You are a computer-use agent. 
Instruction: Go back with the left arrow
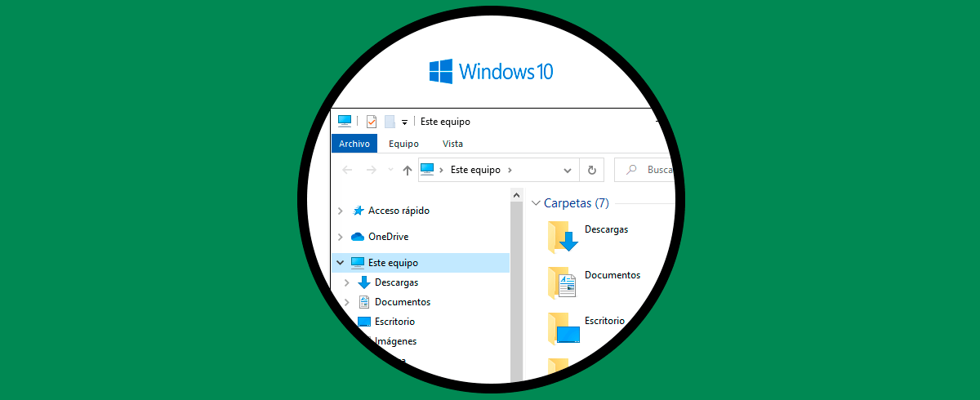pos(347,170)
